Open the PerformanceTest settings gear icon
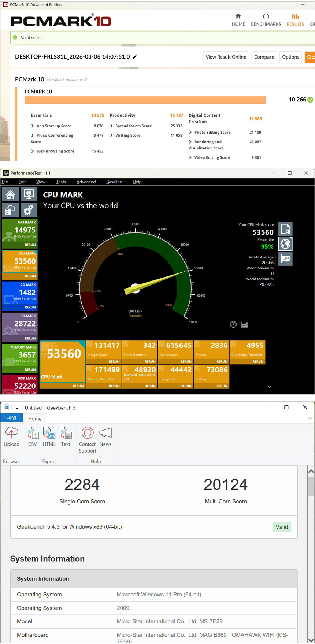Image resolution: width=315 pixels, height=644 pixels. 29,210
